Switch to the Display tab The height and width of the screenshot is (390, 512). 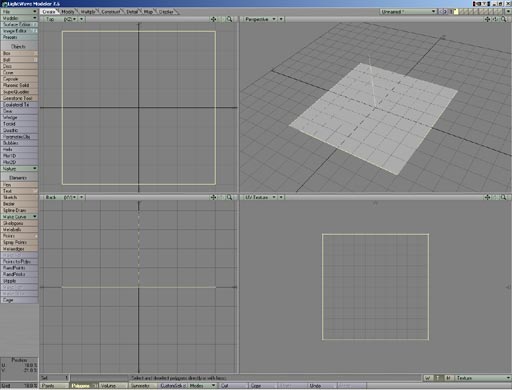pyautogui.click(x=166, y=12)
